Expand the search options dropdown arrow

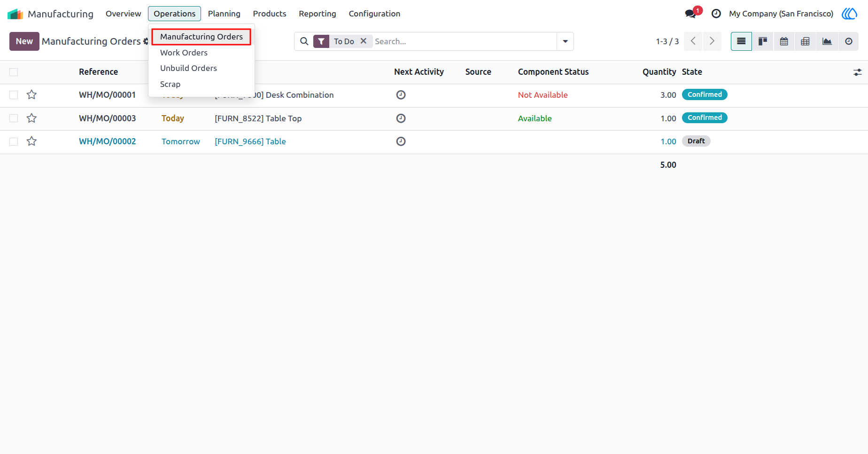[x=565, y=41]
